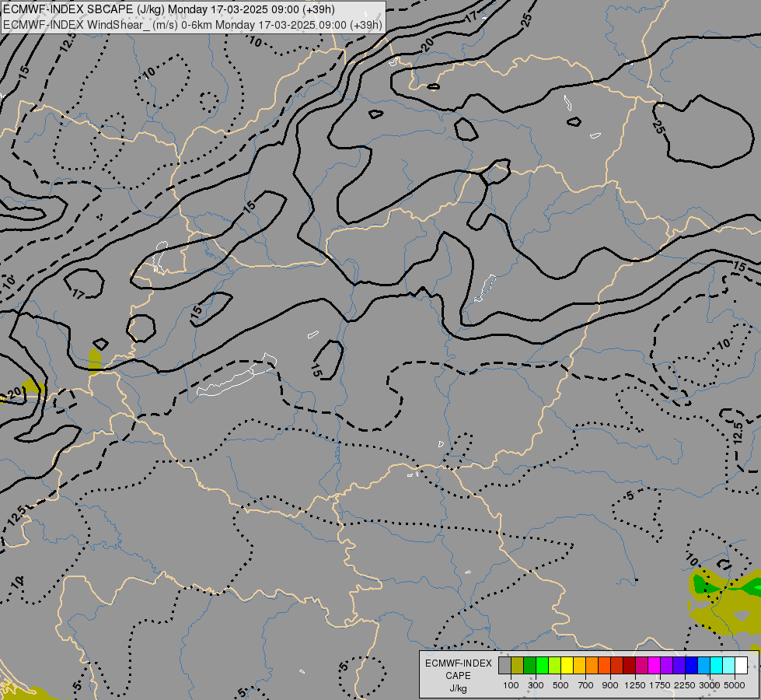
Task: Choose the dark red maroon legend swatch
Action: pos(629,666)
